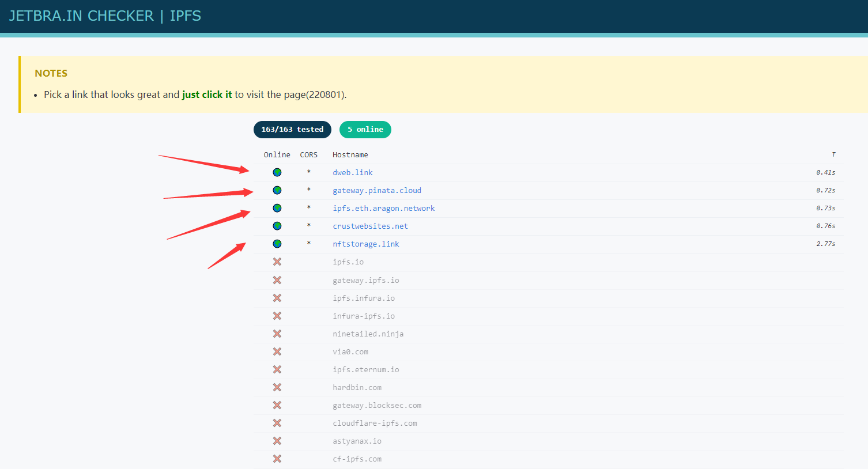Viewport: 868px width, 469px height.
Task: Click the globe icon for nftstorage.link
Action: pos(277,244)
